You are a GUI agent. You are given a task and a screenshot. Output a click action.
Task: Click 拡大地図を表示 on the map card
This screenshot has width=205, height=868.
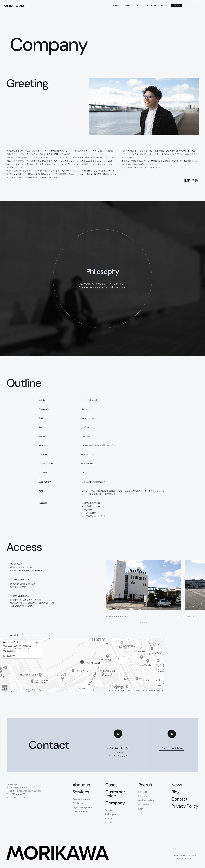[x=9, y=656]
